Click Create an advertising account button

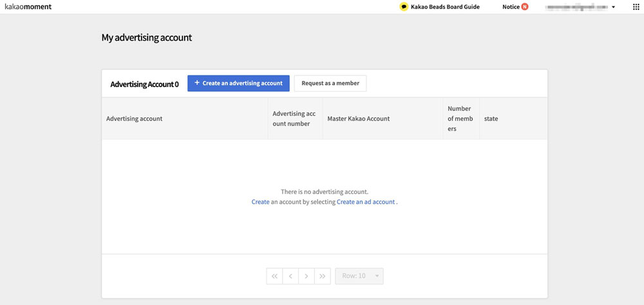[238, 83]
